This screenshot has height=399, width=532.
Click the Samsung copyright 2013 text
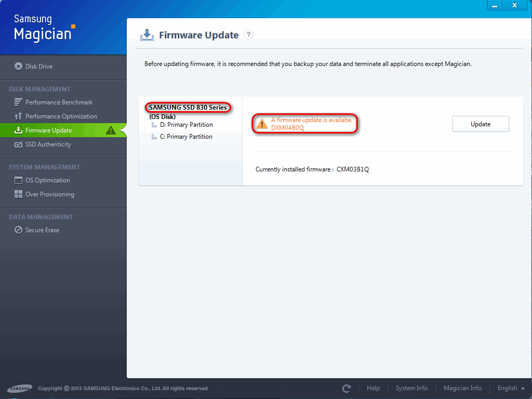123,389
